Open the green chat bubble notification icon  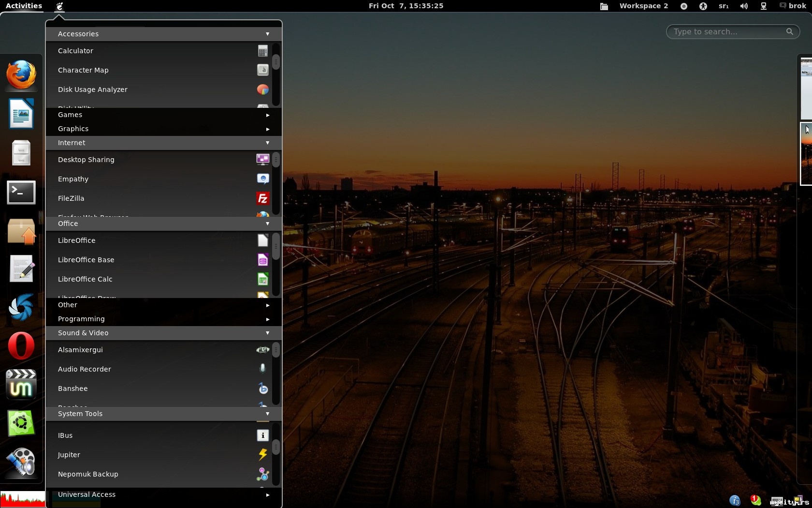(756, 500)
